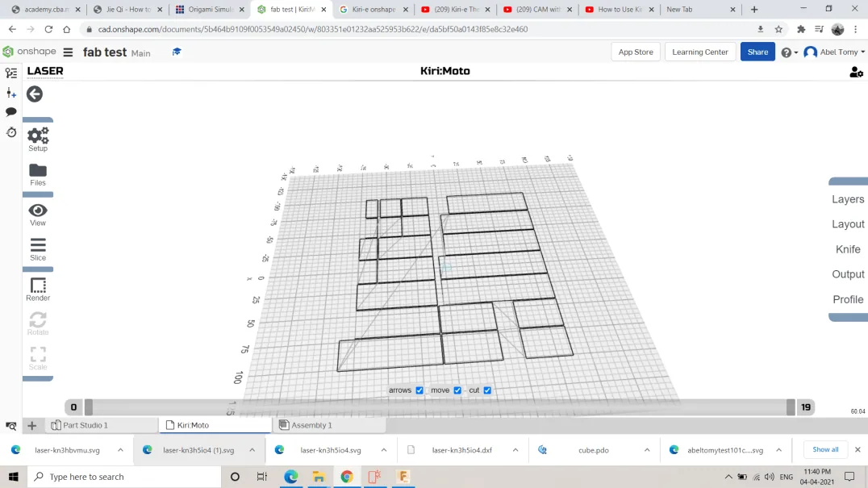Click the Windows search box

(x=124, y=477)
